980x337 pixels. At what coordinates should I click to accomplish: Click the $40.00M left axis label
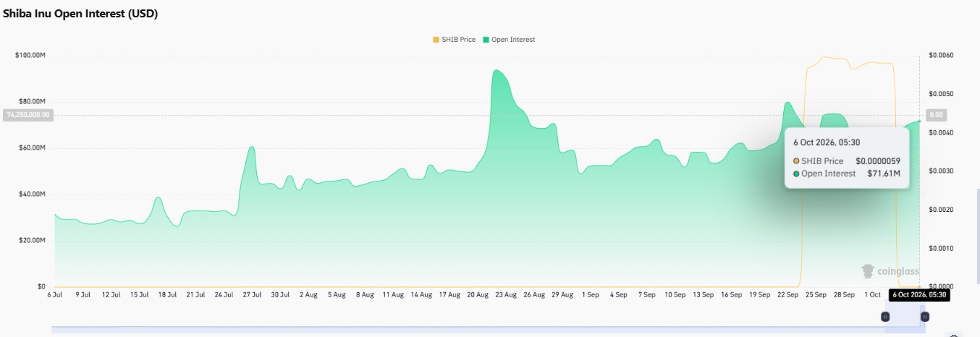pyautogui.click(x=33, y=194)
